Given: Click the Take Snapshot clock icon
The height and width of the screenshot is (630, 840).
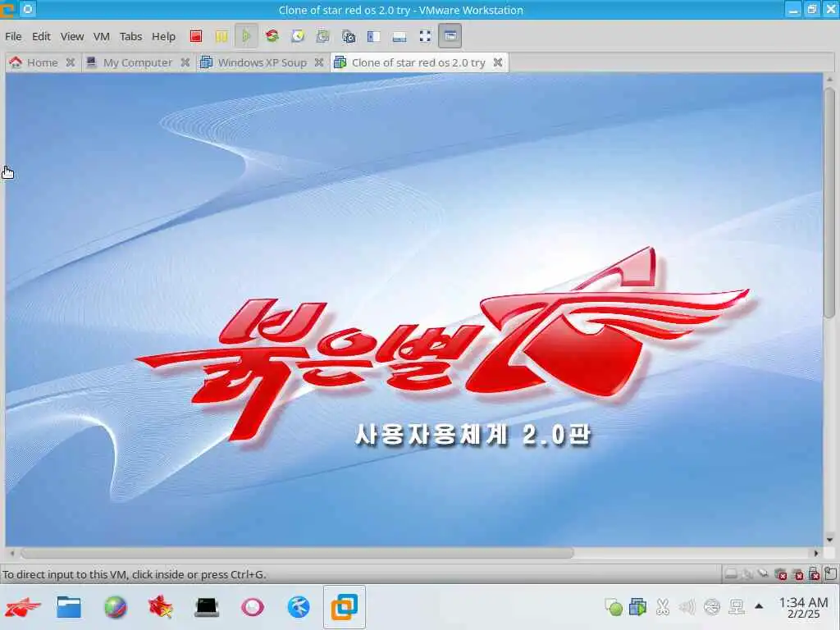Looking at the screenshot, I should tap(298, 36).
